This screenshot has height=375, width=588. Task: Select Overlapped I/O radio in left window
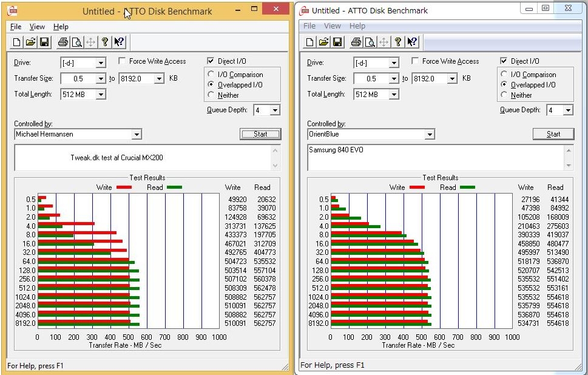click(211, 84)
